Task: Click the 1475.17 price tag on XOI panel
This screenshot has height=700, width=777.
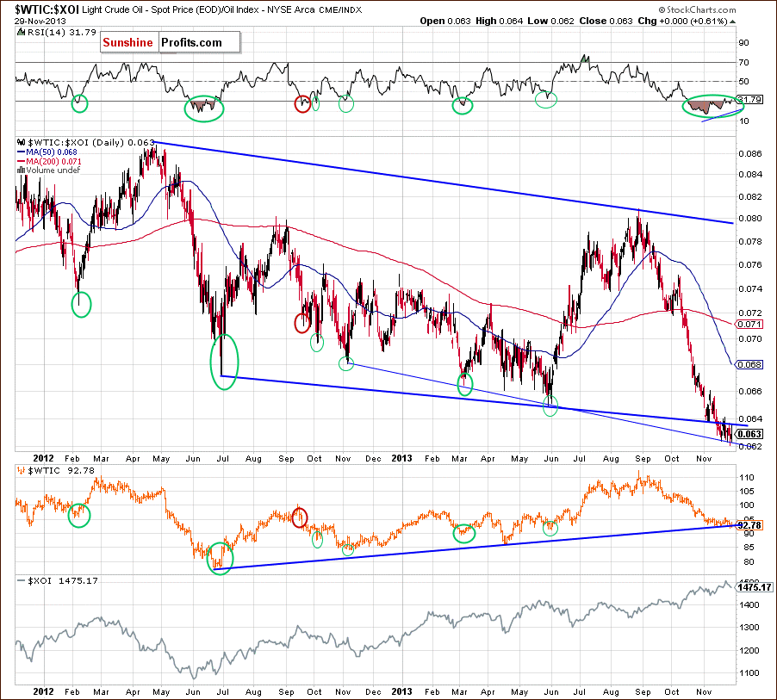Action: click(755, 587)
